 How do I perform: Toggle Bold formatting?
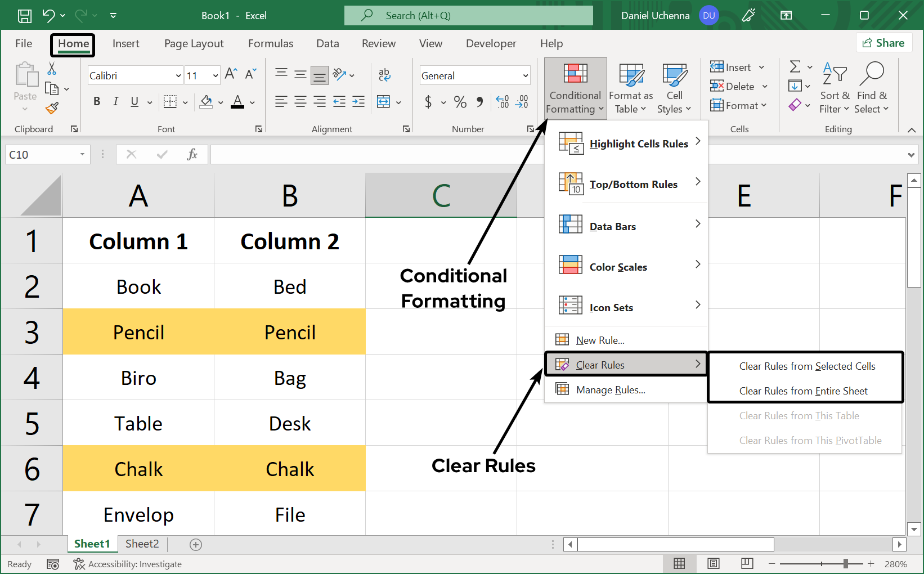97,101
